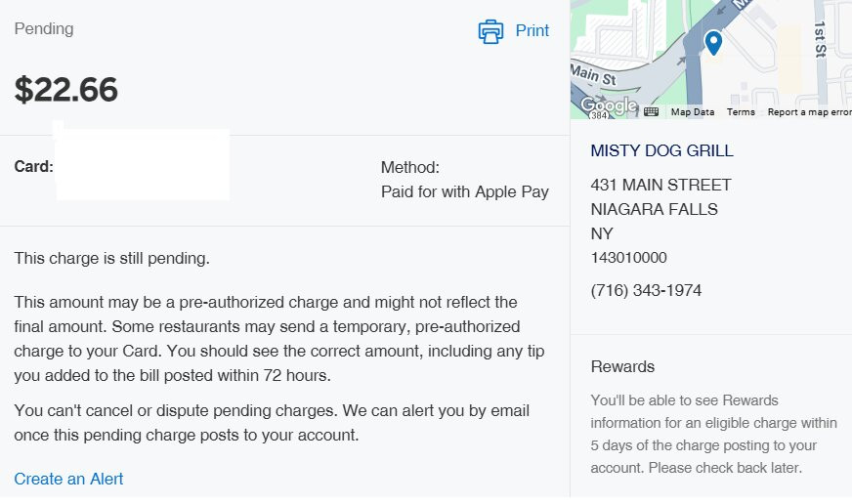Click the redacted card number field
The width and height of the screenshot is (852, 504).
(x=143, y=164)
